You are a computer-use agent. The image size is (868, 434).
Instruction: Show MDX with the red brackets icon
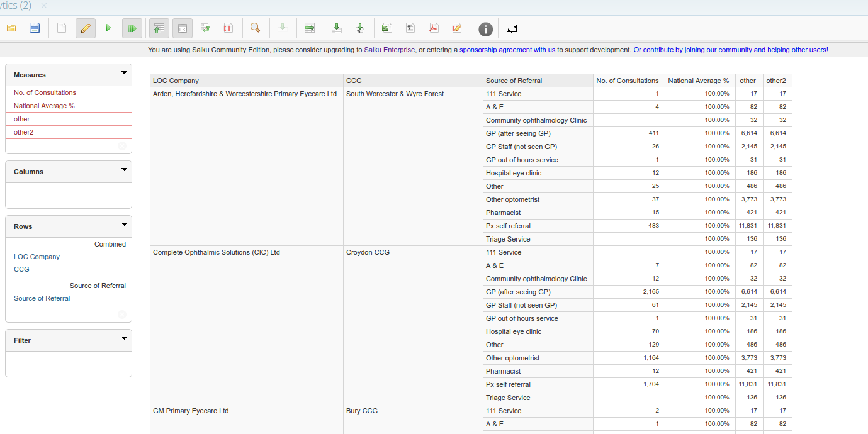228,28
